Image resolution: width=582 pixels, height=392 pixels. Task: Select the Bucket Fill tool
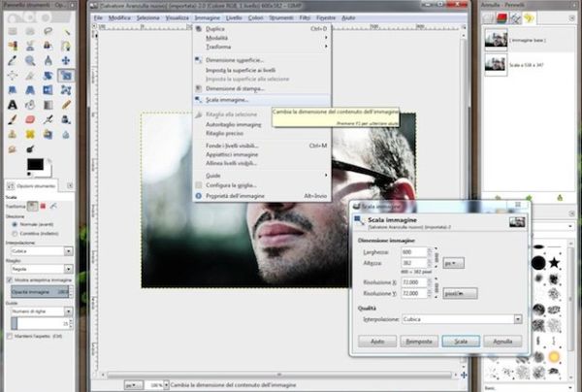(x=30, y=105)
